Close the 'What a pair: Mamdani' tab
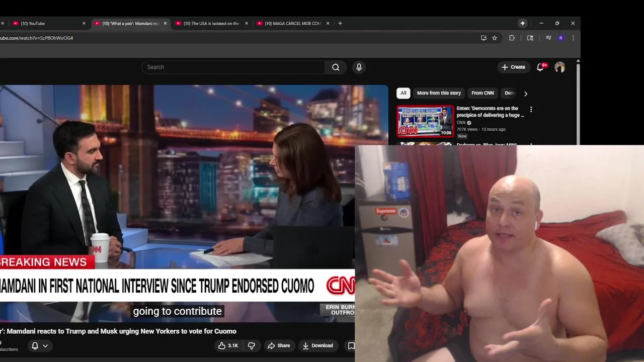This screenshot has width=644, height=362. (x=165, y=23)
